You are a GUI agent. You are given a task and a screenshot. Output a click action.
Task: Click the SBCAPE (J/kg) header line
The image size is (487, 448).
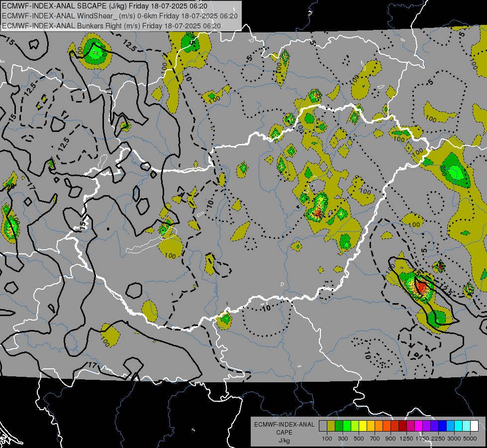pyautogui.click(x=104, y=6)
